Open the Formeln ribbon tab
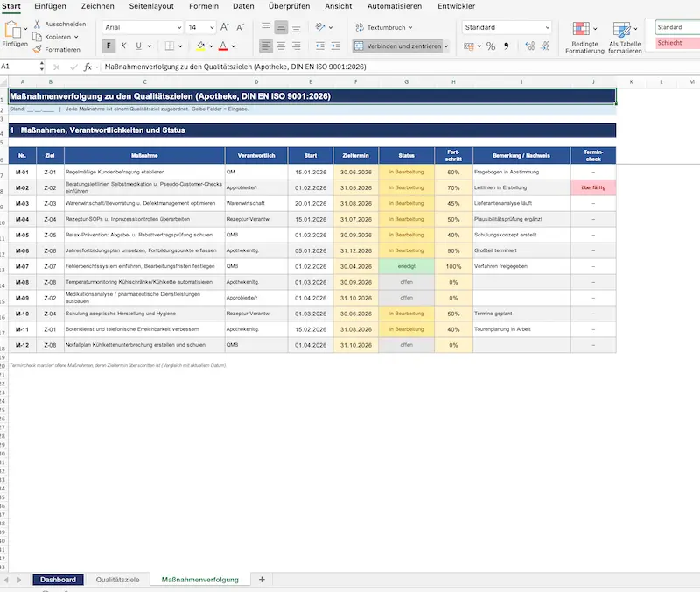 coord(204,6)
